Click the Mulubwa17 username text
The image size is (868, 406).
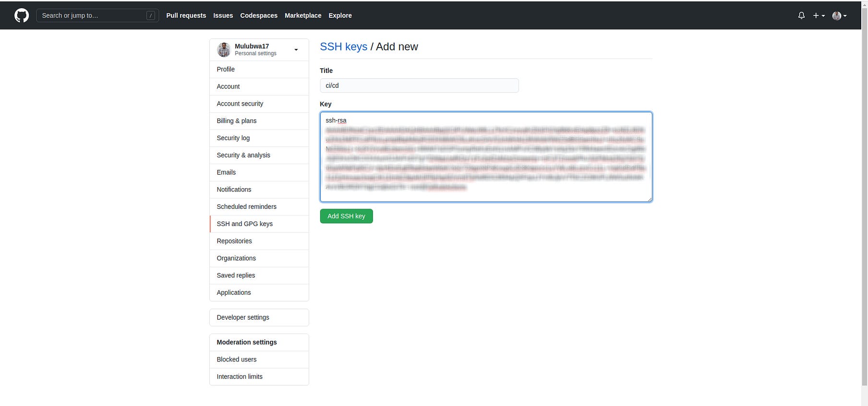pyautogui.click(x=252, y=46)
